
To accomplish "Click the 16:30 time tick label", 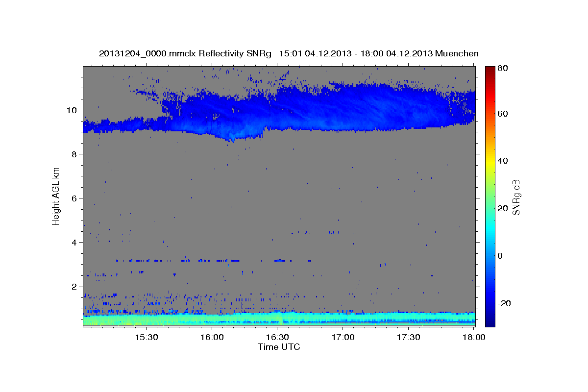I will 277,338.
